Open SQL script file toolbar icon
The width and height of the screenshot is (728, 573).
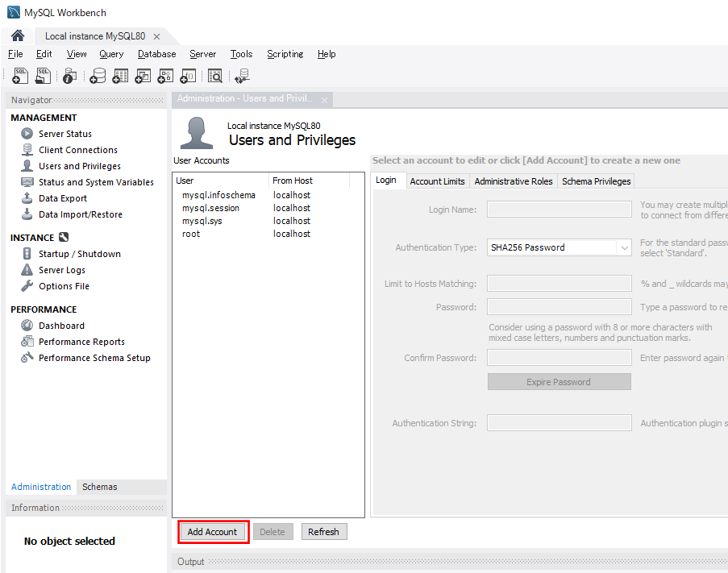coord(43,76)
